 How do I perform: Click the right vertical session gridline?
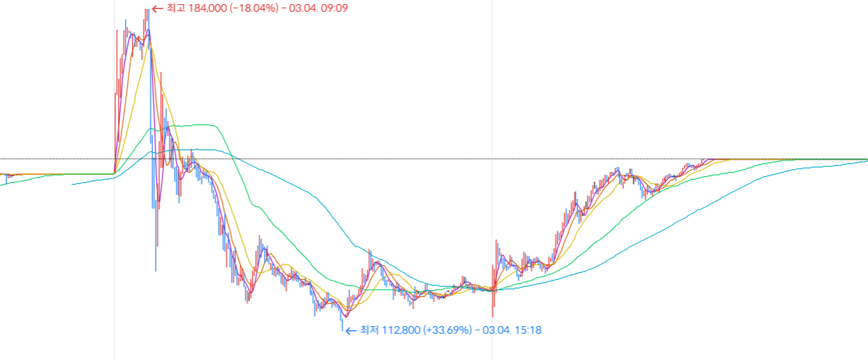click(x=492, y=104)
